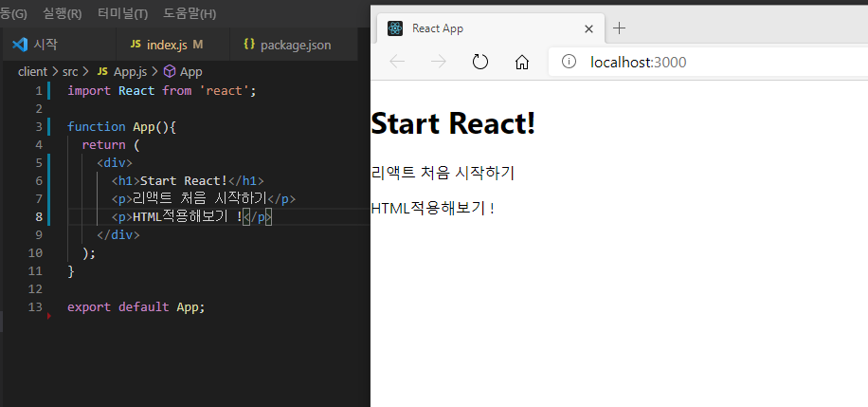Image resolution: width=868 pixels, height=407 pixels.
Task: Click 'HTML적용해보기' in the code editor
Action: (x=180, y=217)
